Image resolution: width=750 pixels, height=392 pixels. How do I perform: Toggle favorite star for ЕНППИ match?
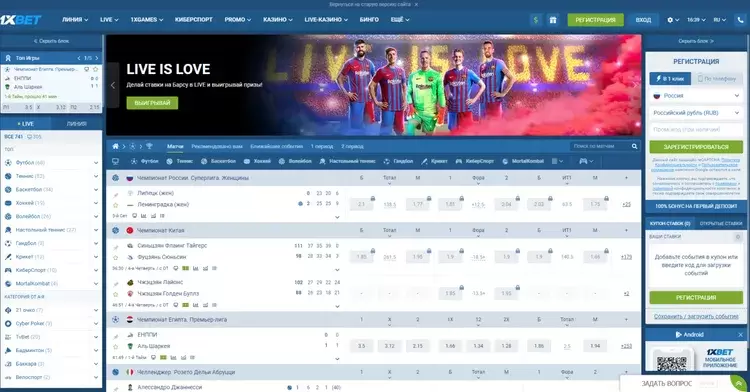click(115, 347)
